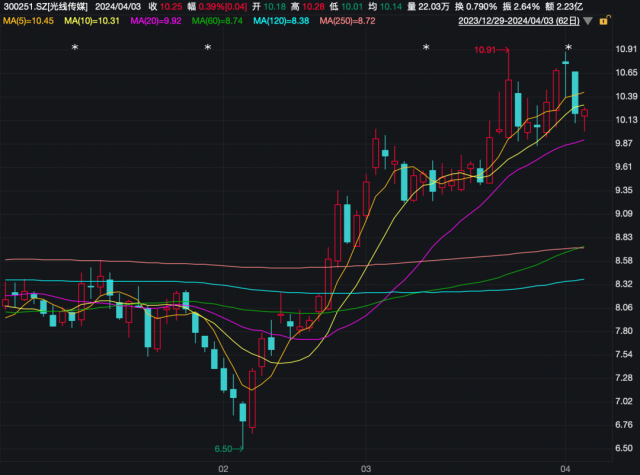Click the second asterisk event marker
The image size is (640, 475).
coord(208,48)
